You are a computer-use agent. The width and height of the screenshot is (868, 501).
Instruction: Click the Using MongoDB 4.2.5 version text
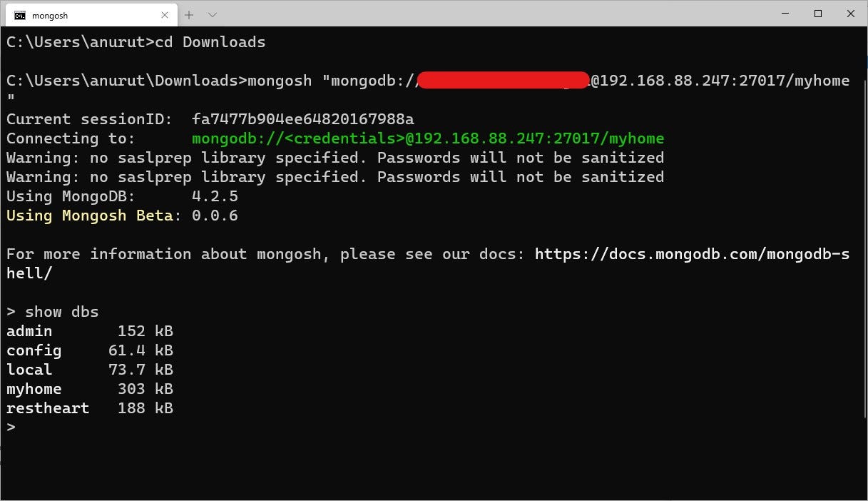121,196
